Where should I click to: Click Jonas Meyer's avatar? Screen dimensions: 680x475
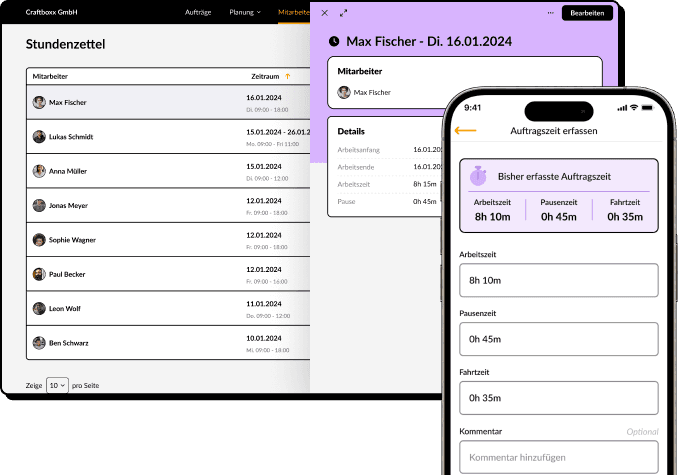[x=39, y=205]
